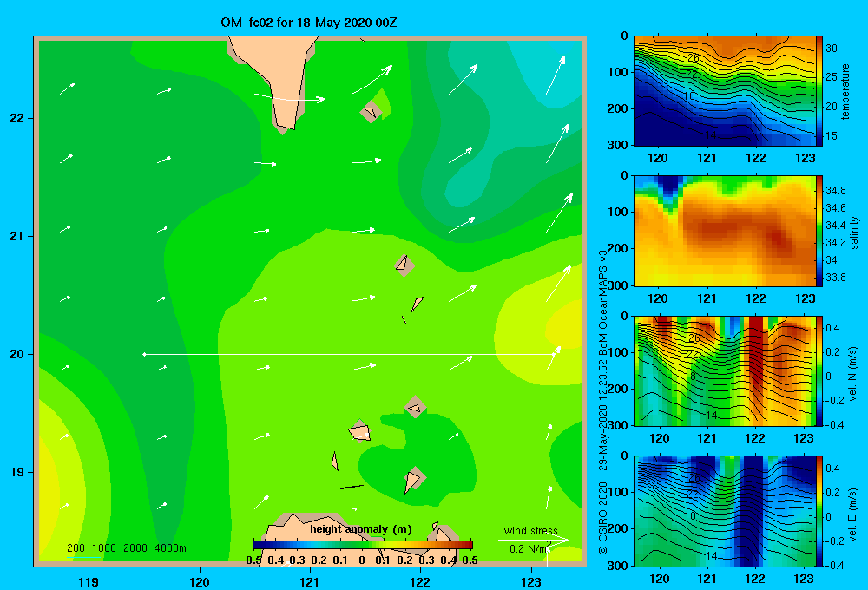Click the 'vel. E (m/s)' axis label
Viewport: 868px width, 590px height.
tap(853, 514)
